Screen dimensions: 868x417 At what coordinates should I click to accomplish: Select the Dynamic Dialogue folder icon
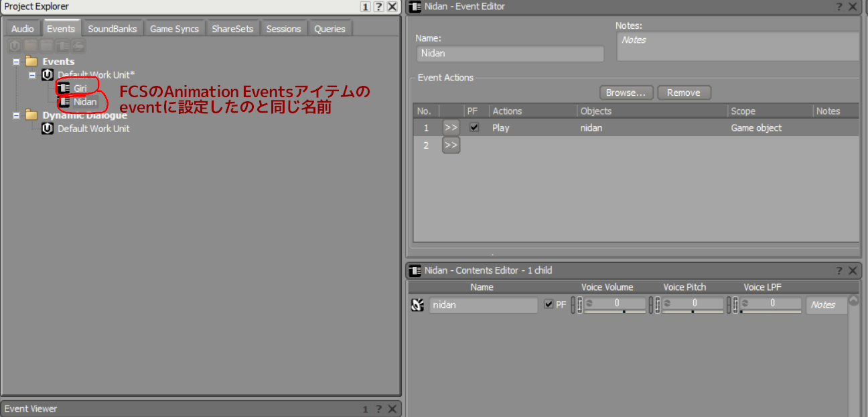31,115
